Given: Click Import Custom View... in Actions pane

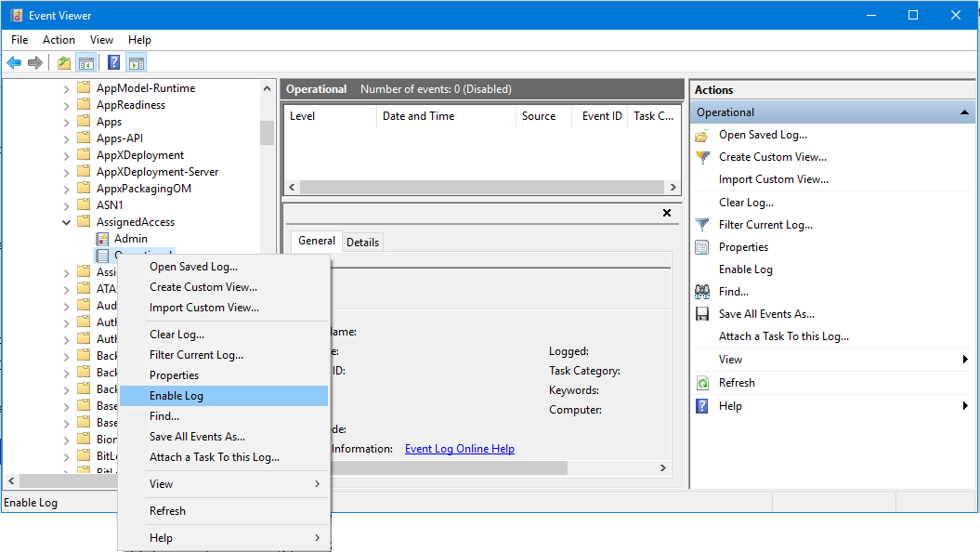Looking at the screenshot, I should (774, 179).
